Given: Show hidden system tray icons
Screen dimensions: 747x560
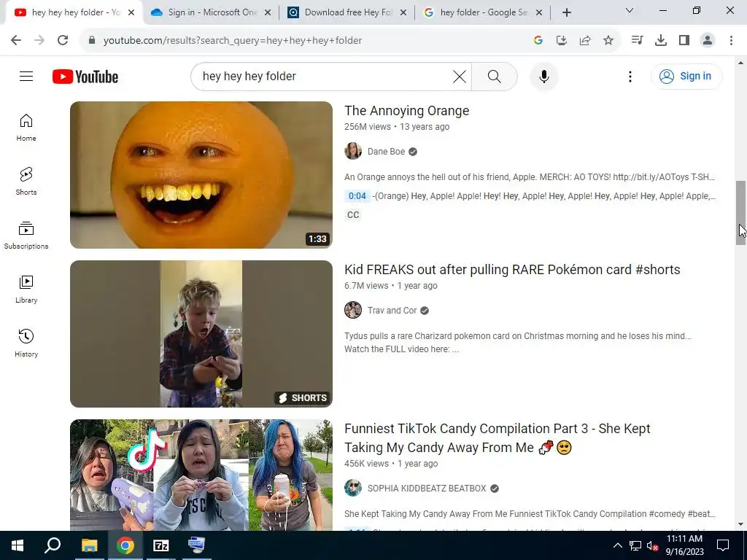Looking at the screenshot, I should coord(617,545).
